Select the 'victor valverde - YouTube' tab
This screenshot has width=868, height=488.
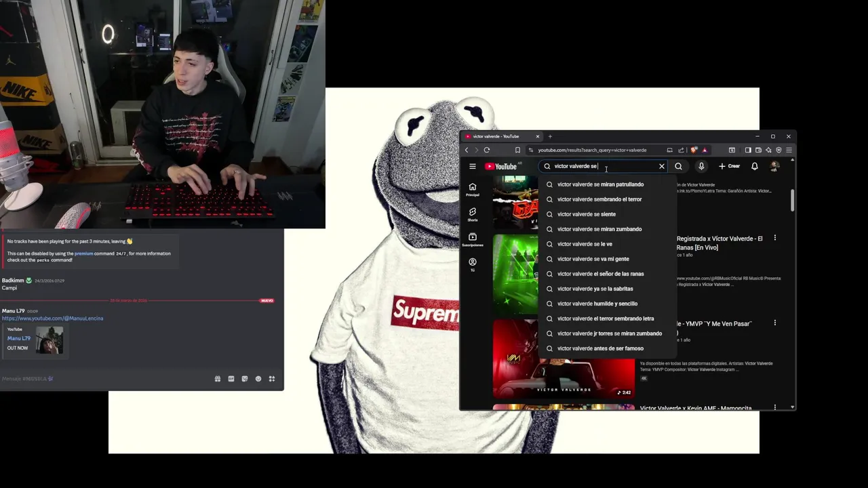click(x=502, y=136)
